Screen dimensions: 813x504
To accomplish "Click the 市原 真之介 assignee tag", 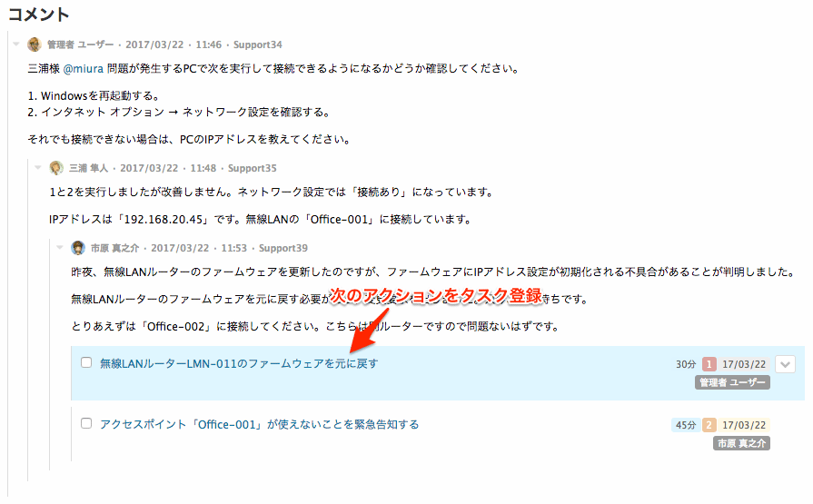I will pos(741,443).
